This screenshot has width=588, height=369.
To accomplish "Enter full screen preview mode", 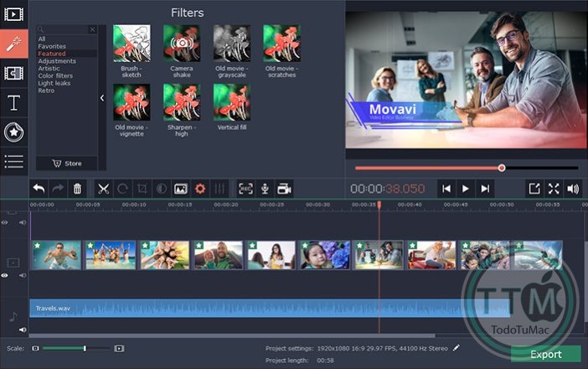I will (554, 189).
